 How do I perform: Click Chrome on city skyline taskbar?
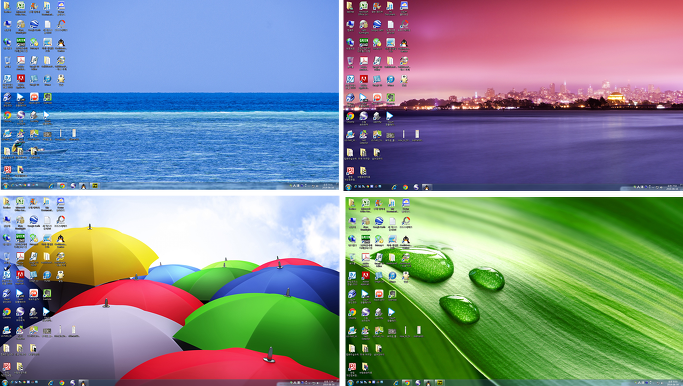click(405, 187)
